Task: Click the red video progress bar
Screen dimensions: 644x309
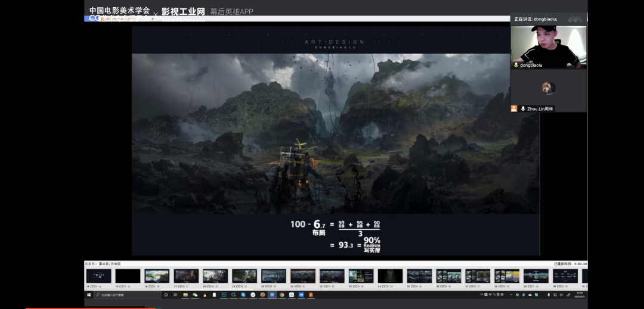Action: 89,308
